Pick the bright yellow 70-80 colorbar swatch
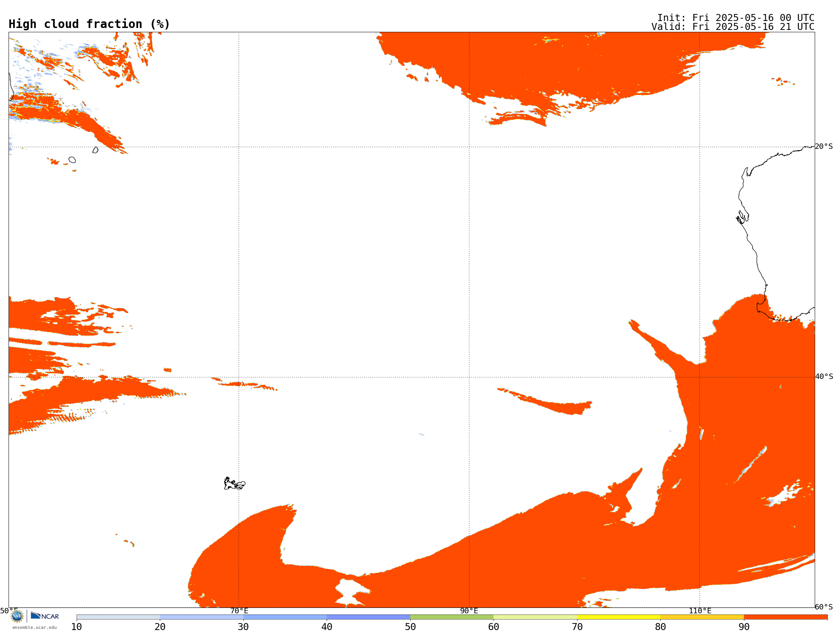Image resolution: width=840 pixels, height=632 pixels. coord(619,617)
